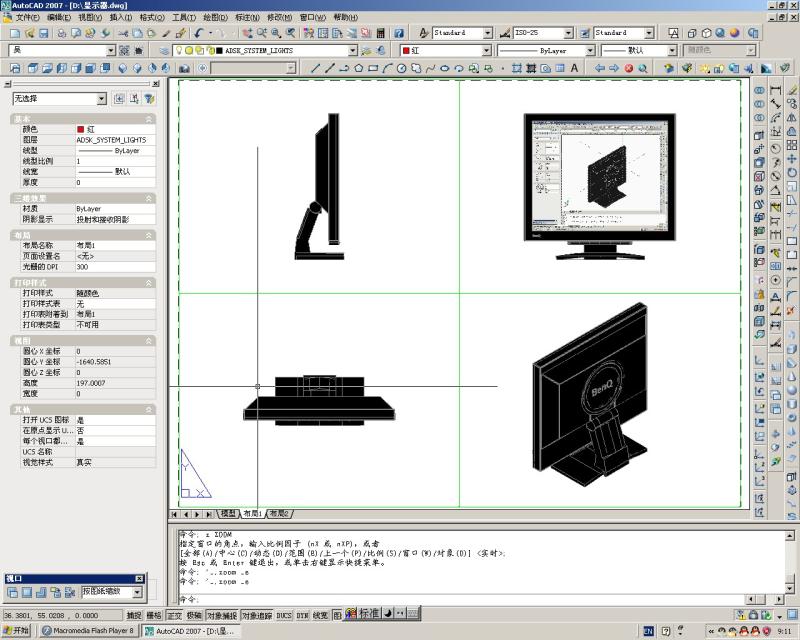
Task: Select the Circle draw tool
Action: coord(402,68)
